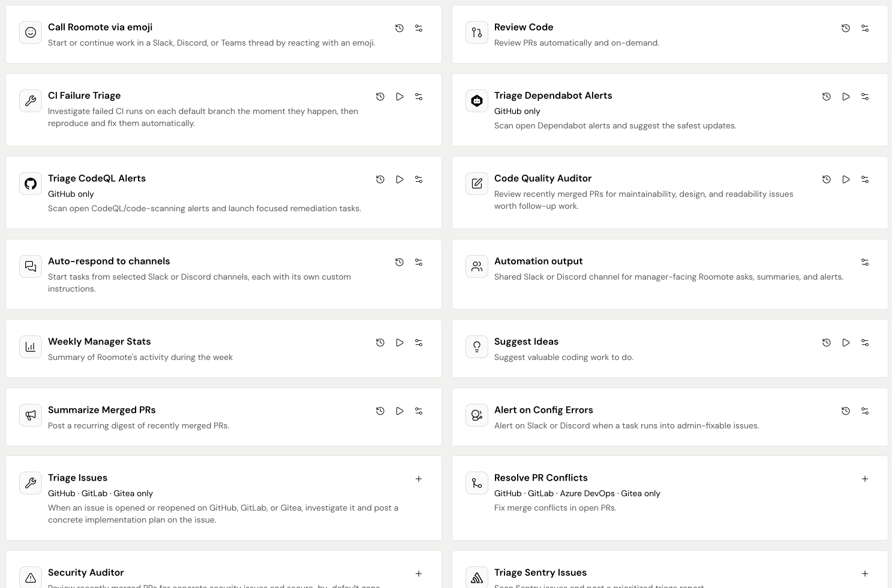Viewport: 892px width, 588px height.
Task: Click the "Triage Dependabot Alerts" title
Action: tap(553, 95)
